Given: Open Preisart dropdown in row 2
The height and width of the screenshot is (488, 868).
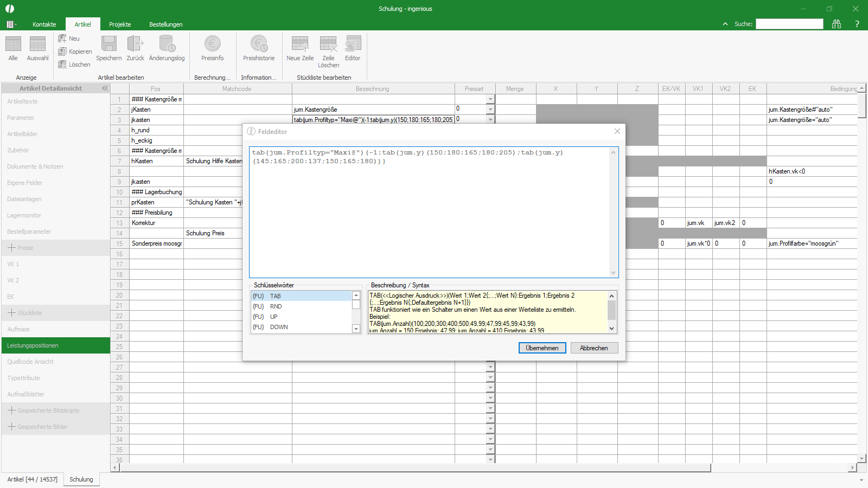Looking at the screenshot, I should pos(490,110).
